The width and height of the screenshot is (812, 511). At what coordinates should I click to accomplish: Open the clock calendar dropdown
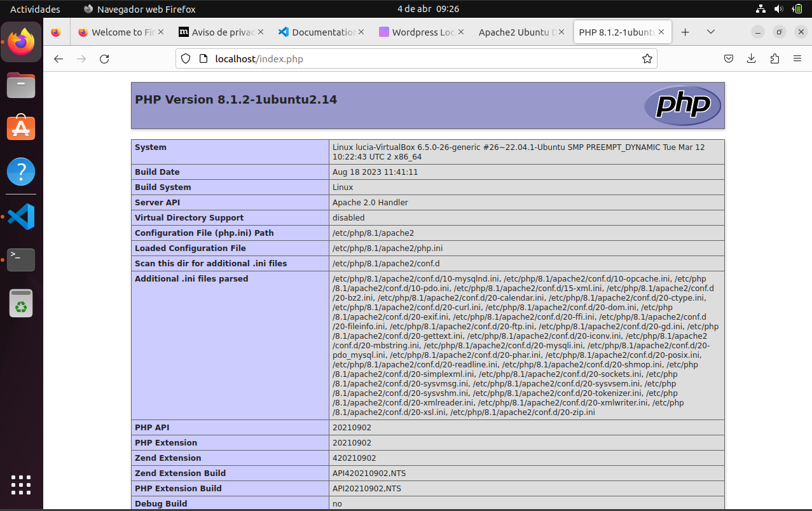[x=428, y=9]
